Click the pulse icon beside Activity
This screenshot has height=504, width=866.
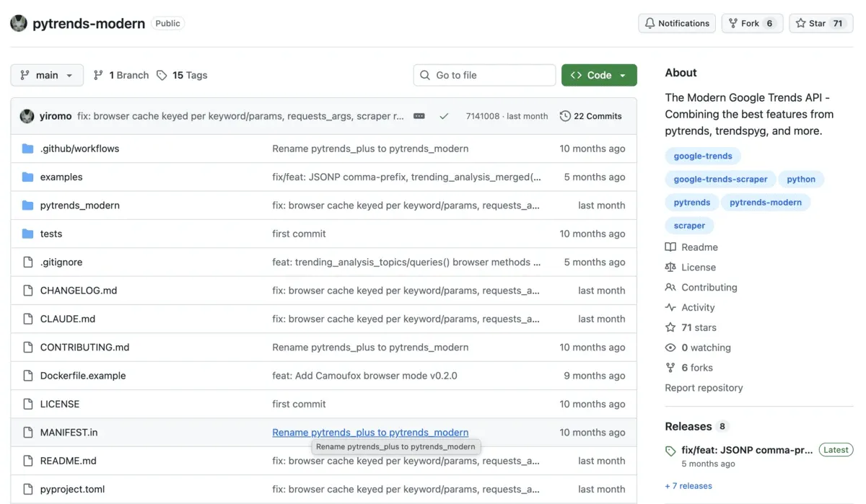670,307
